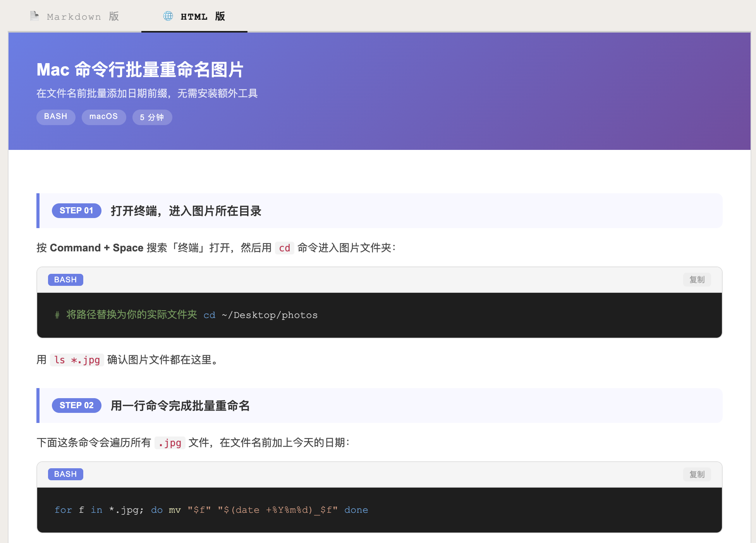
Task: Click the BASH tag in the header banner
Action: pyautogui.click(x=56, y=117)
